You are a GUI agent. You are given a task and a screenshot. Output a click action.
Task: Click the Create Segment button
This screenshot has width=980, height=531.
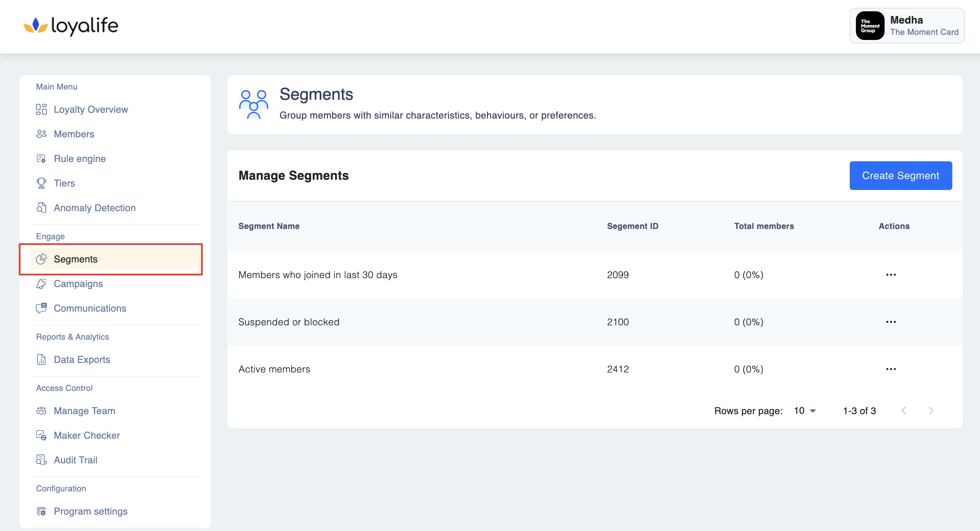(x=900, y=176)
